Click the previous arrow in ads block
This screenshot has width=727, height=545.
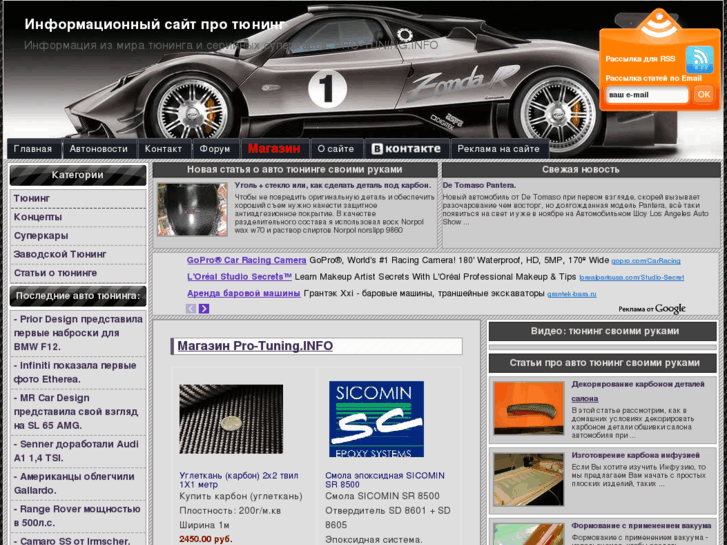(191, 309)
